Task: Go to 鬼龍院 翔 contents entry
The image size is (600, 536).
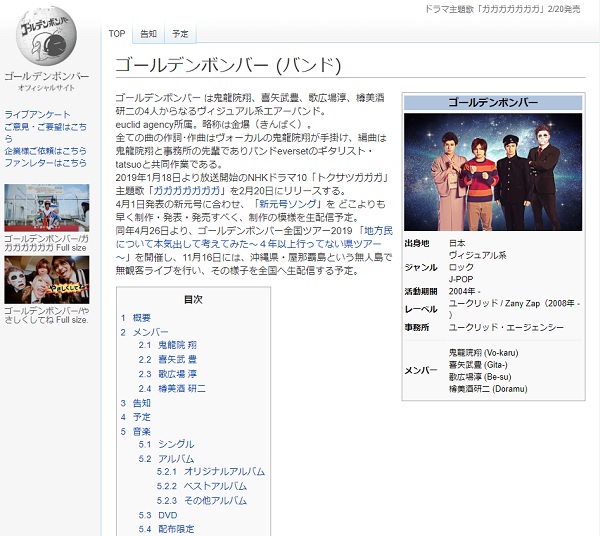Action: (x=178, y=345)
